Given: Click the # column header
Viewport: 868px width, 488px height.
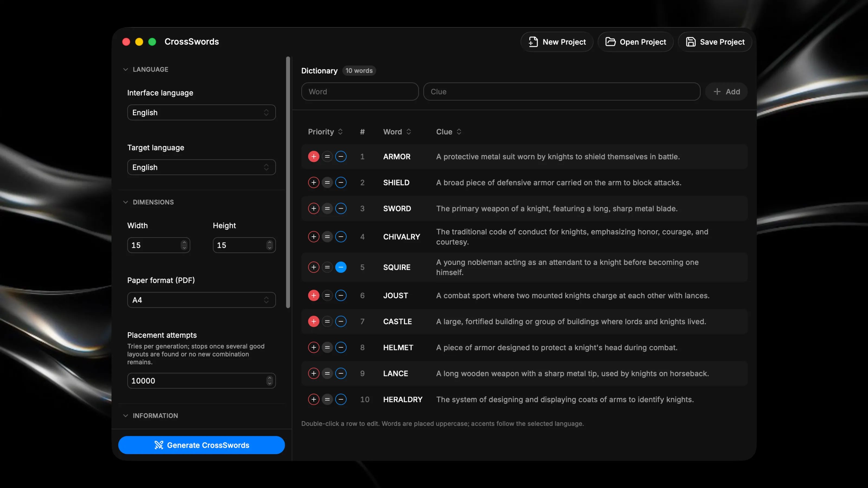Looking at the screenshot, I should point(362,132).
